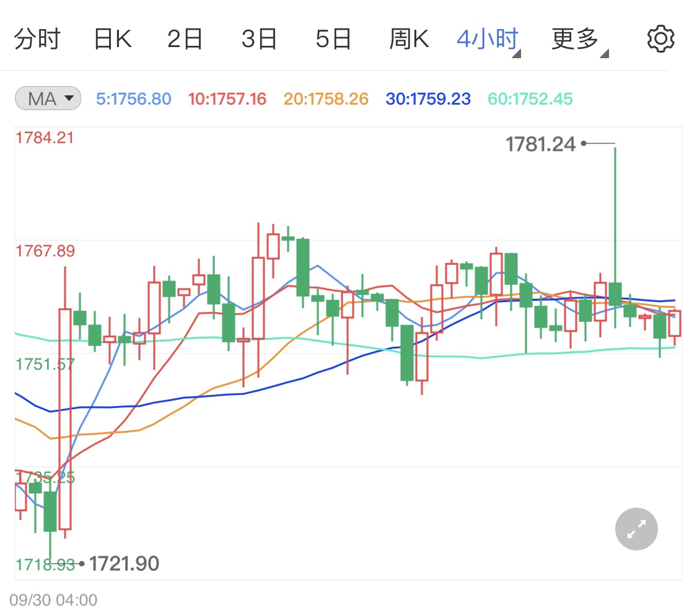Select the 2日 tab
697x616 pixels.
185,38
